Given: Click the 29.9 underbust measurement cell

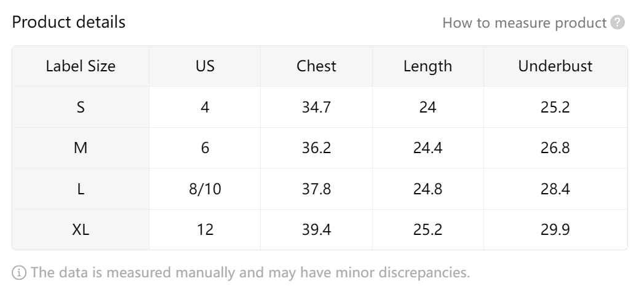Looking at the screenshot, I should [555, 230].
